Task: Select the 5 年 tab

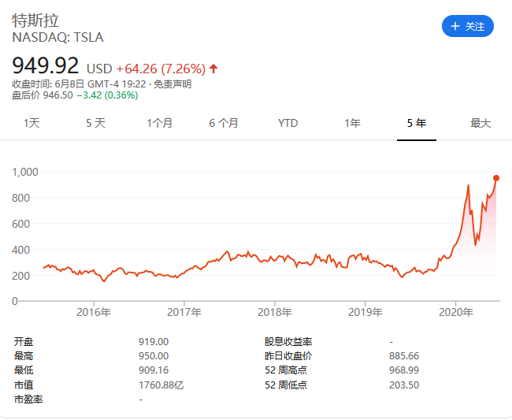Action: tap(417, 123)
